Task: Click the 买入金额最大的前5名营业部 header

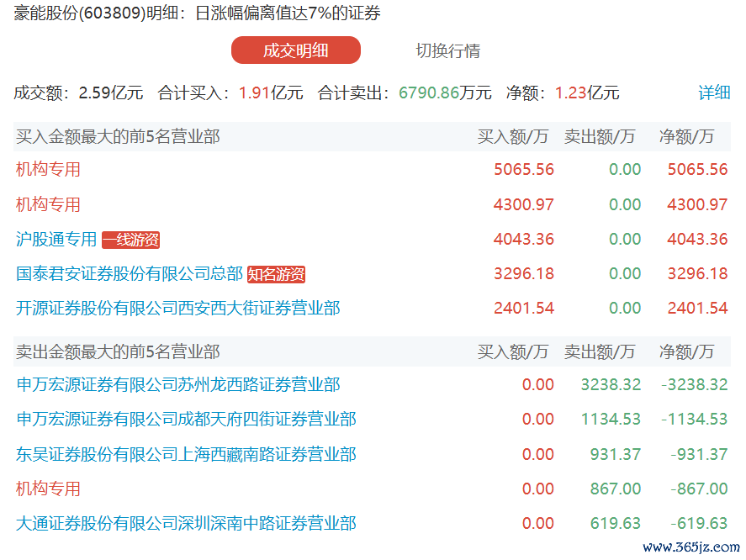Action: [x=118, y=136]
